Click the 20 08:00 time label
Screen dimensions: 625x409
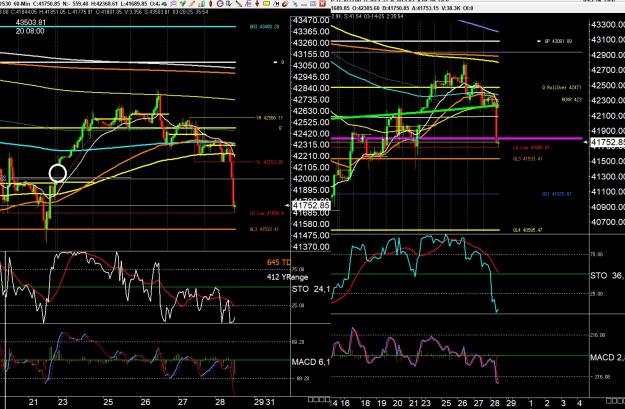coord(30,31)
